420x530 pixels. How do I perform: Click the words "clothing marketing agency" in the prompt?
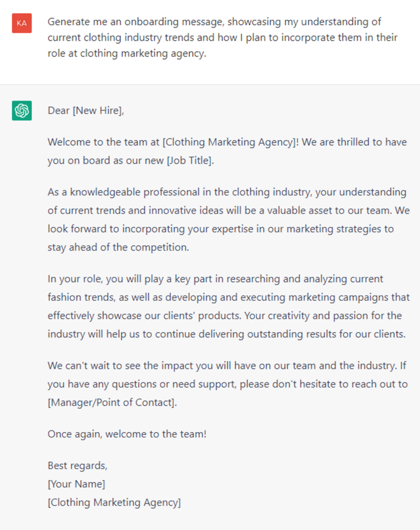coord(146,54)
